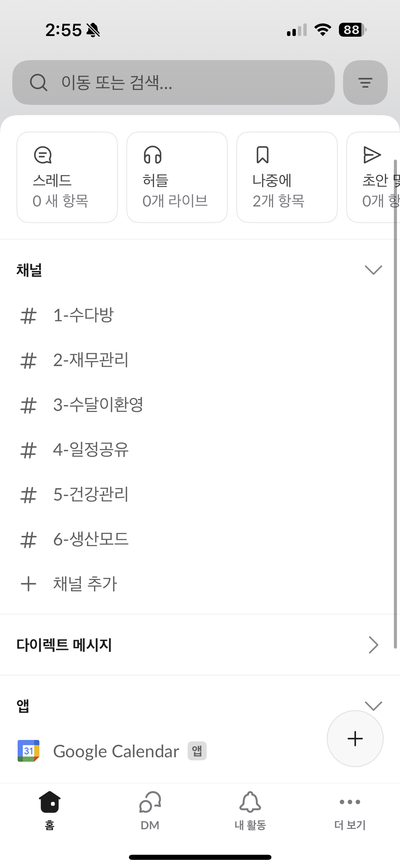The image size is (400, 868).
Task: Open the Google Calendar app
Action: 115,751
